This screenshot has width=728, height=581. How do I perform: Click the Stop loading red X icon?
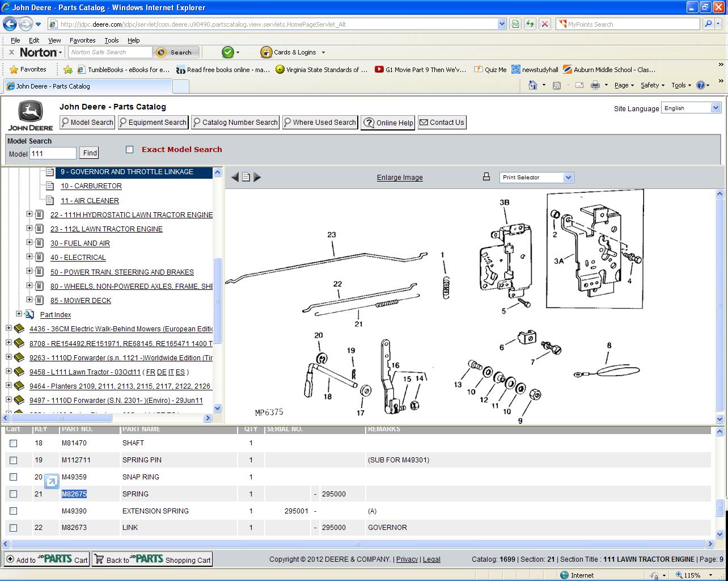click(x=544, y=24)
